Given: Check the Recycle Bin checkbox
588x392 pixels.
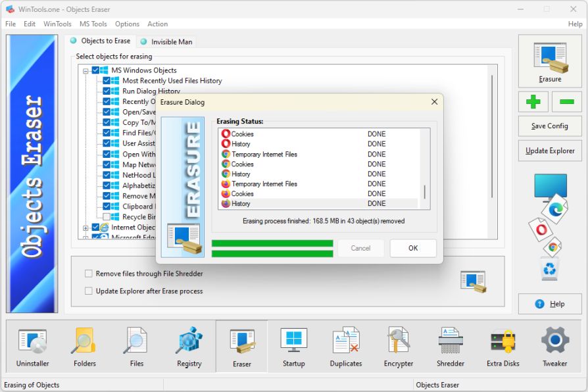Looking at the screenshot, I should click(x=107, y=217).
